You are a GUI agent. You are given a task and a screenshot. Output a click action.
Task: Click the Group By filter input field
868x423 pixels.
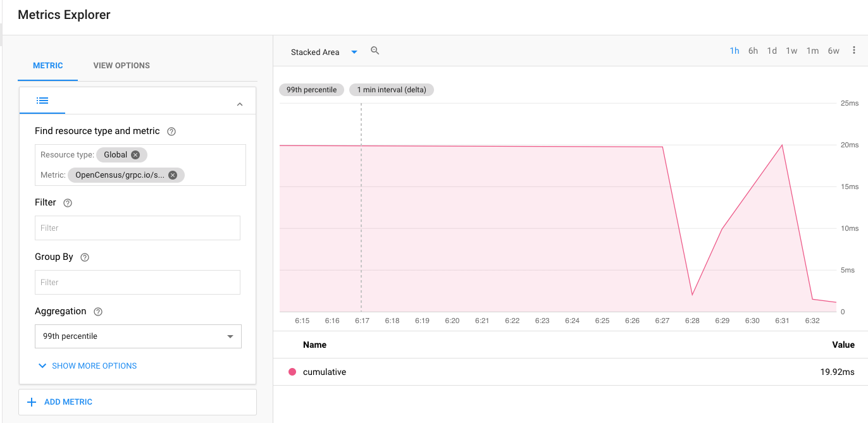(x=137, y=283)
